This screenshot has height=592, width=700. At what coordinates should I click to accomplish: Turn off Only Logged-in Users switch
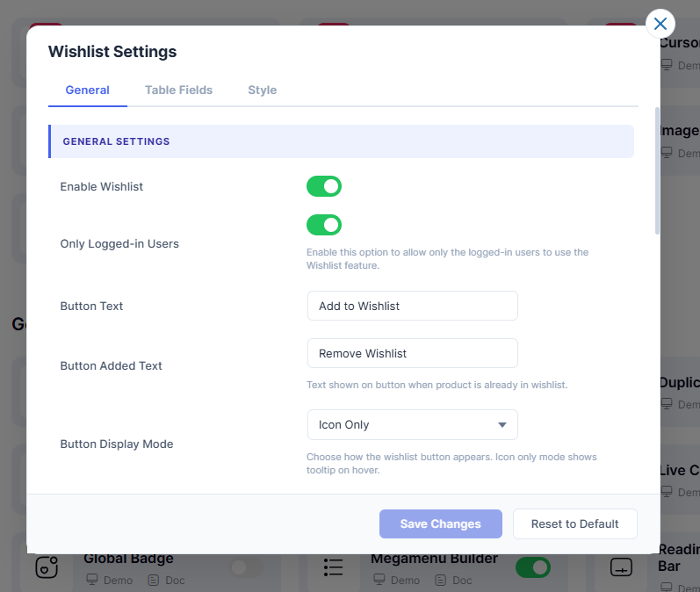click(x=323, y=225)
